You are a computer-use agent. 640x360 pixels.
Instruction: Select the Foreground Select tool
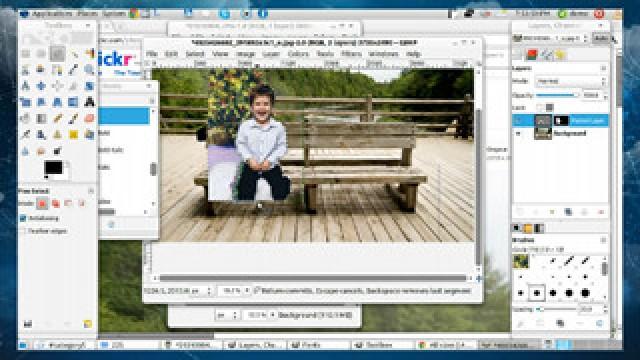tap(41, 70)
